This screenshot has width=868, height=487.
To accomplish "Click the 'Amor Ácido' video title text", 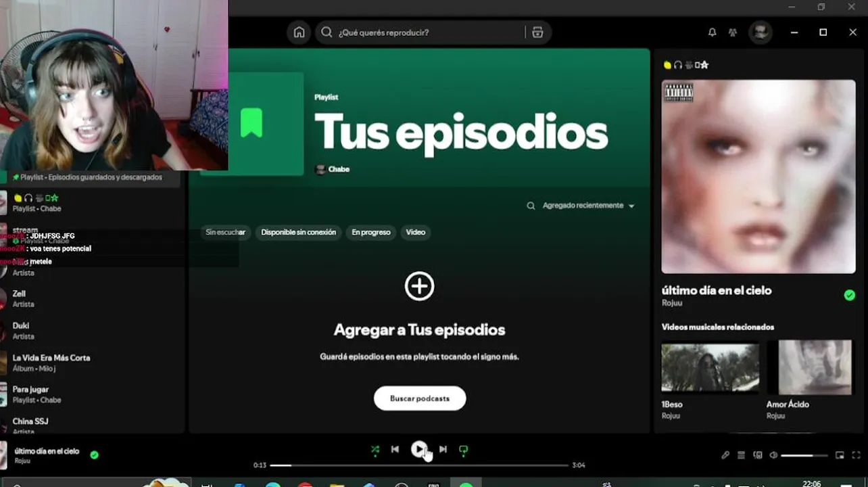I will tap(788, 404).
